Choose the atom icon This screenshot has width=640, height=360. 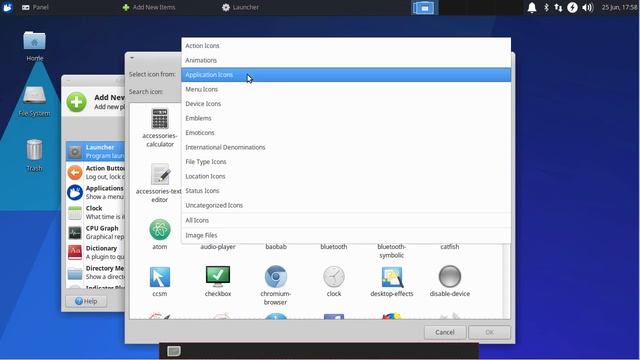160,234
